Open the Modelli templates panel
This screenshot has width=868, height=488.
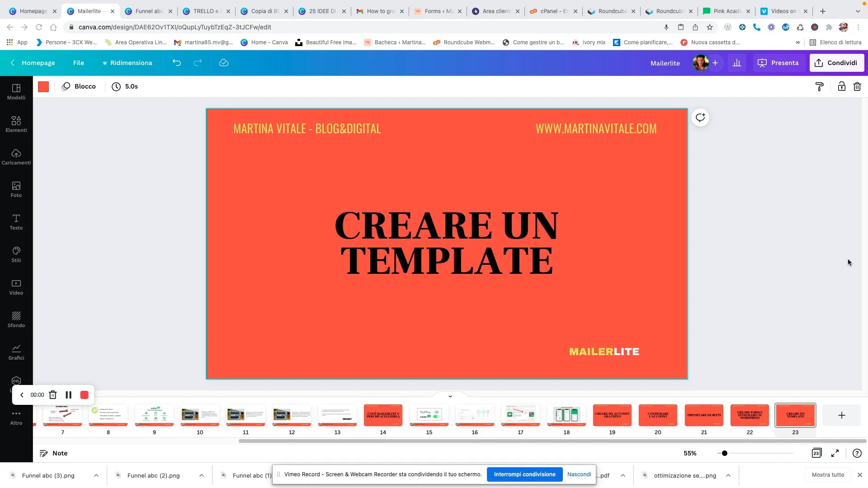pos(16,92)
